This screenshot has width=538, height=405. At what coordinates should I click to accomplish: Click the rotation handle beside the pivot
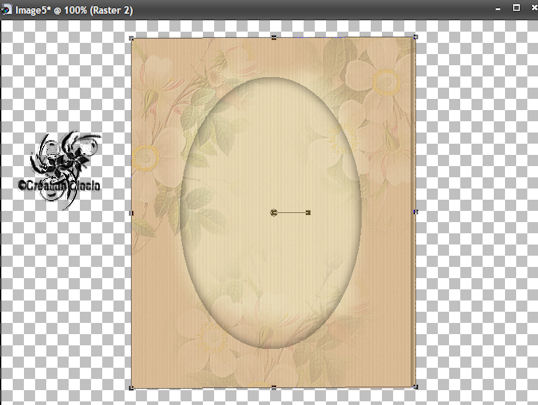(308, 212)
